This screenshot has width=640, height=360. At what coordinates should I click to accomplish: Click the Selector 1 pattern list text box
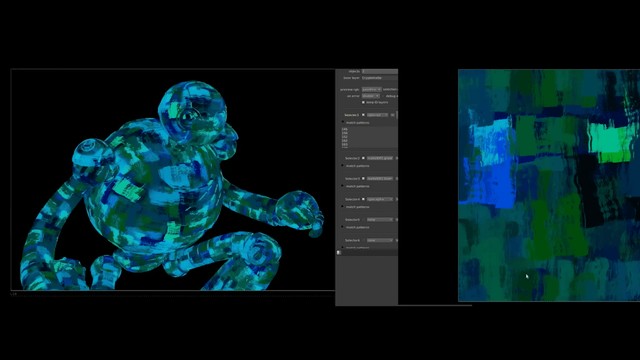click(369, 137)
